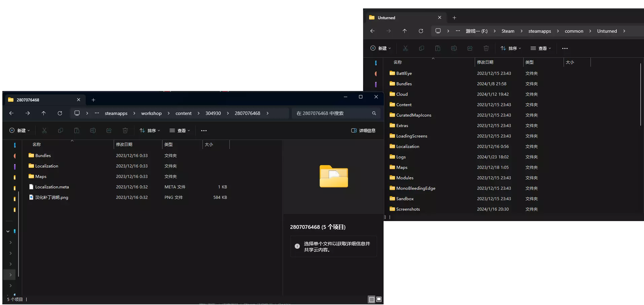Switch to details list view in status bar
The width and height of the screenshot is (644, 305).
tap(371, 299)
